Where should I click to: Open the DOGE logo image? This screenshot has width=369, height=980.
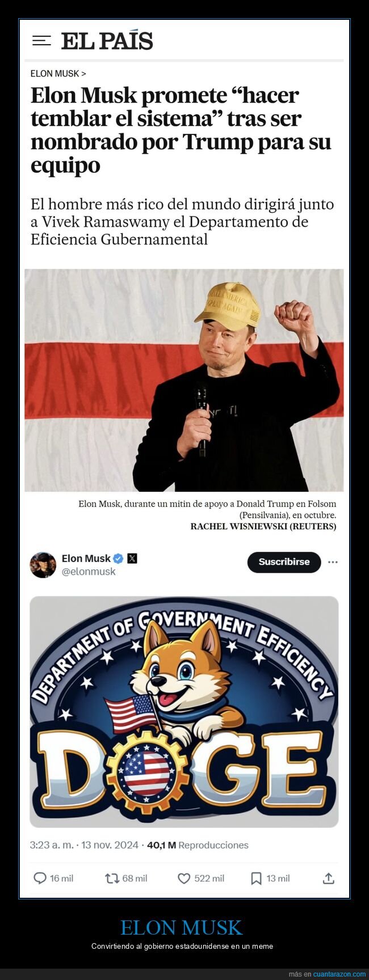pos(184,712)
